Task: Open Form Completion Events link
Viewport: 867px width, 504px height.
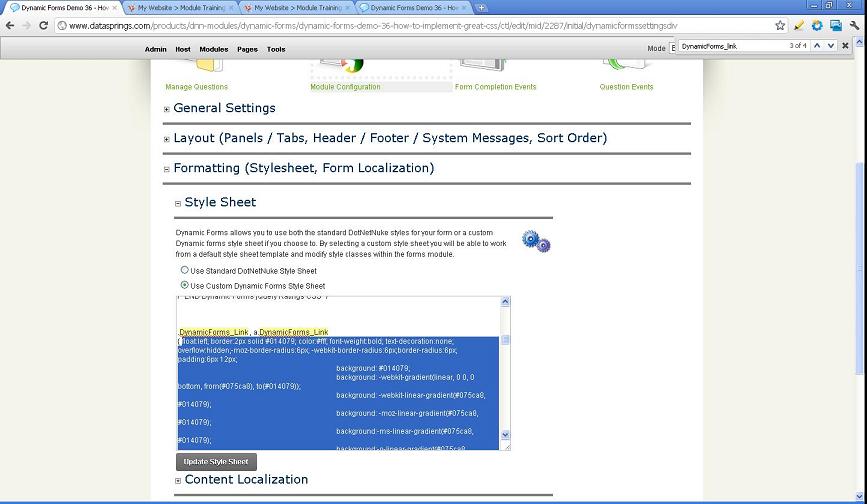Action: pos(495,87)
